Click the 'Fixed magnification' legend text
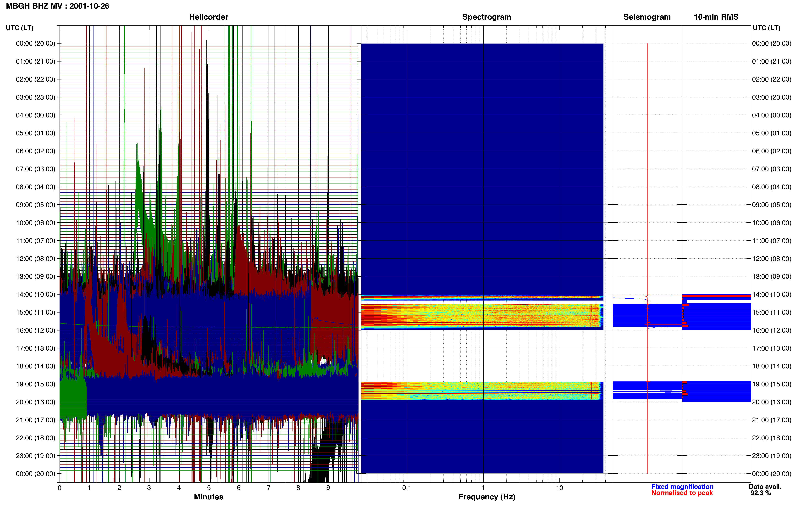Image resolution: width=812 pixels, height=508 pixels. point(682,487)
